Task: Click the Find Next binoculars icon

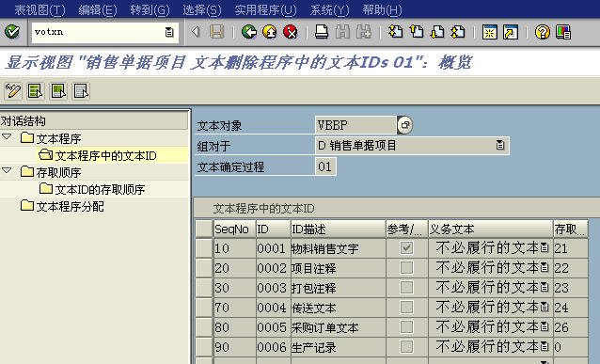Action: click(x=364, y=32)
